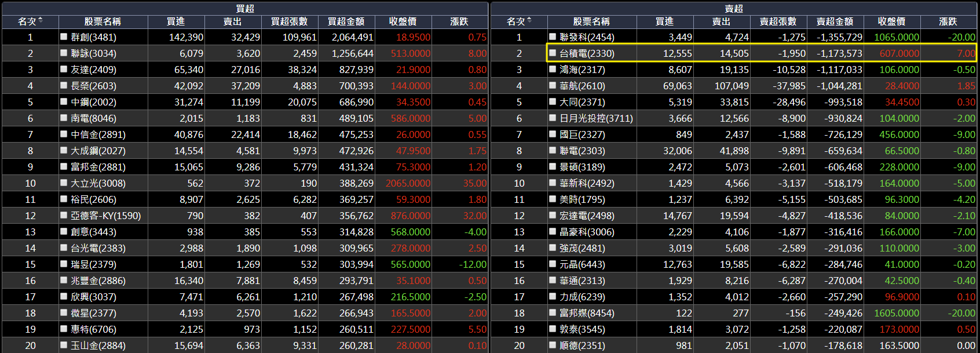Sort by the 買超張數 column header
Viewport: 980px width, 353px height.
289,21
